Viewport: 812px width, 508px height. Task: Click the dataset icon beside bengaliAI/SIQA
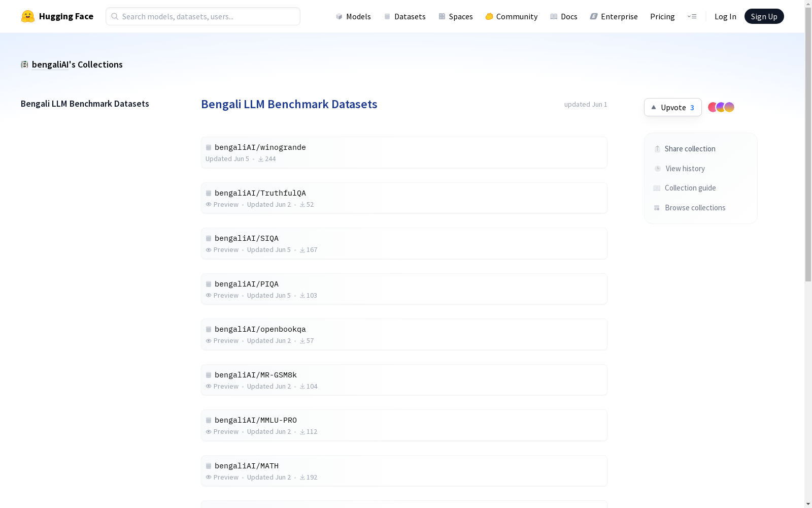pos(209,238)
